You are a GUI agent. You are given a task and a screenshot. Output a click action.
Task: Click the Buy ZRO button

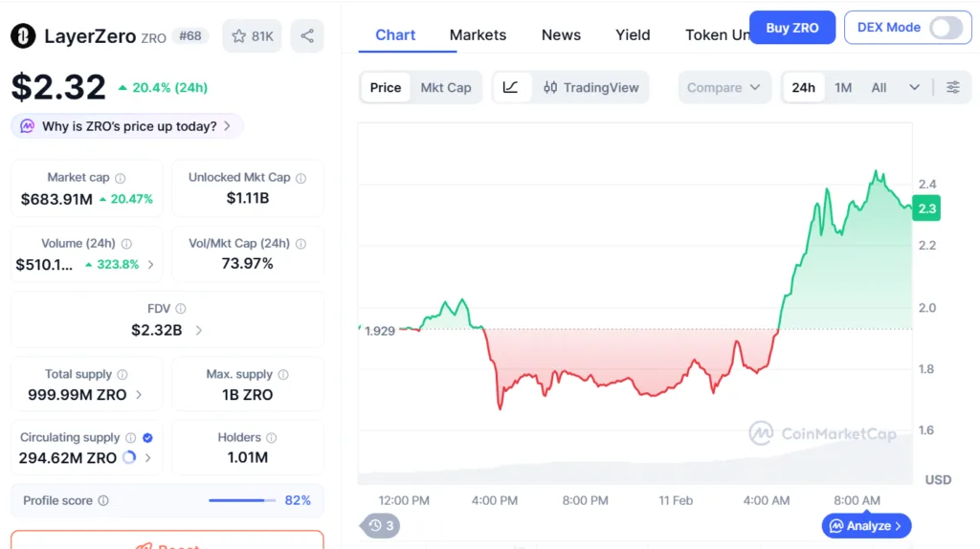click(x=791, y=28)
